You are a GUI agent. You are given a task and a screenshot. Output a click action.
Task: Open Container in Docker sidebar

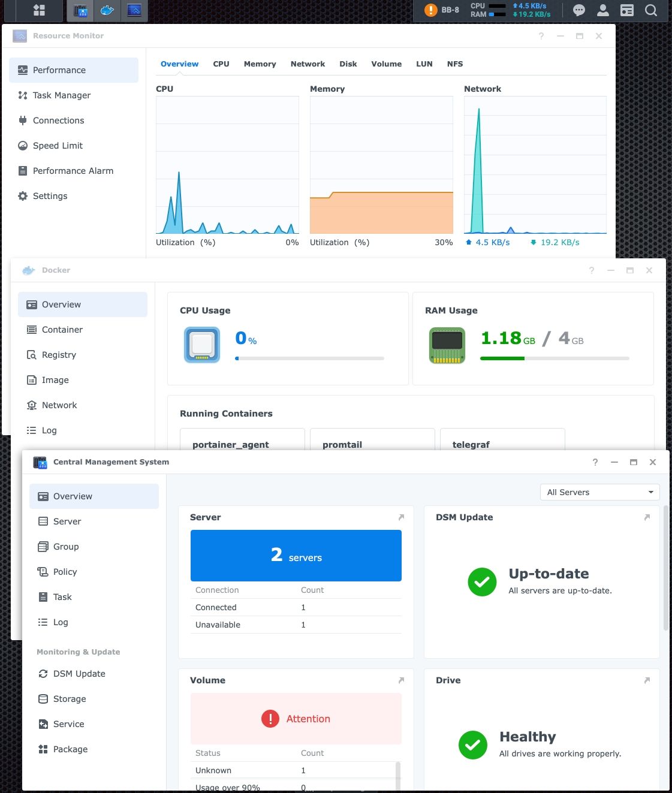click(x=83, y=330)
